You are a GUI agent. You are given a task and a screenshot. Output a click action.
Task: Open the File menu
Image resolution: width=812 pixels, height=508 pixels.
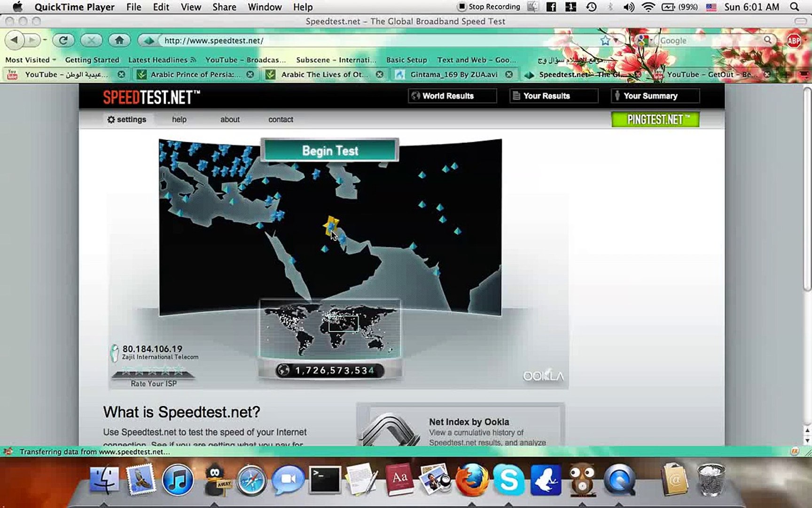point(134,7)
